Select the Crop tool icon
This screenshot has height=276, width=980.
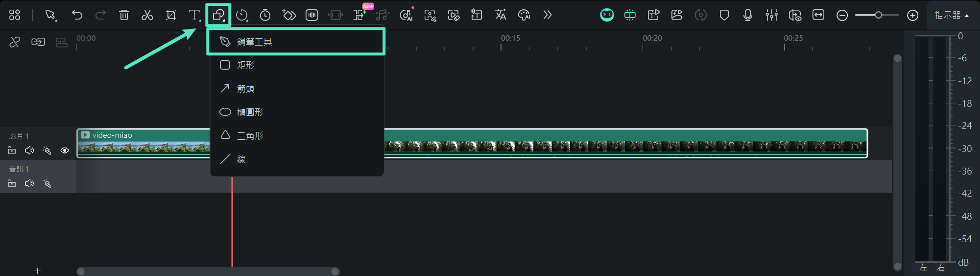click(171, 15)
